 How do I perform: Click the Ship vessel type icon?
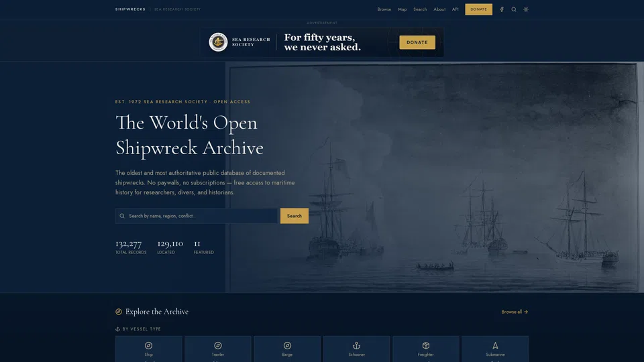149,346
